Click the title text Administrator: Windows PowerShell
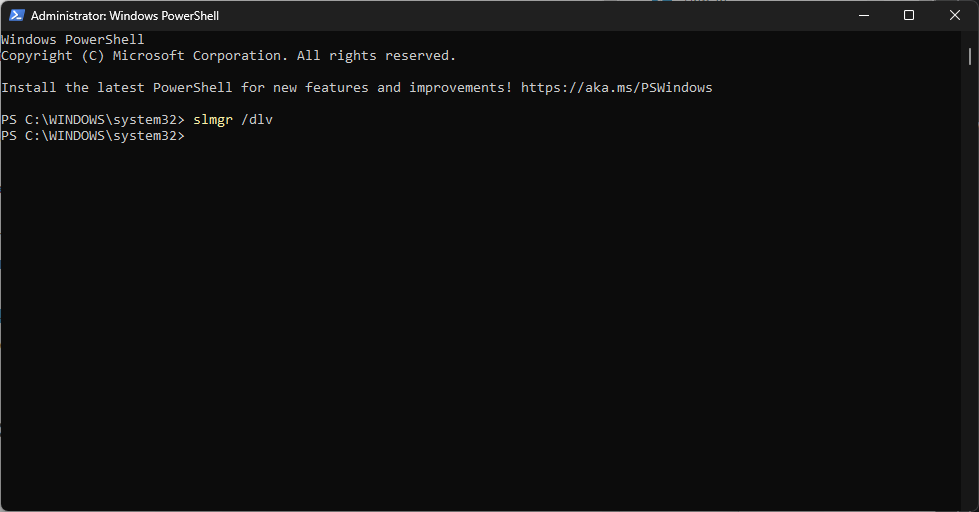Viewport: 979px width, 512px height. [x=125, y=16]
